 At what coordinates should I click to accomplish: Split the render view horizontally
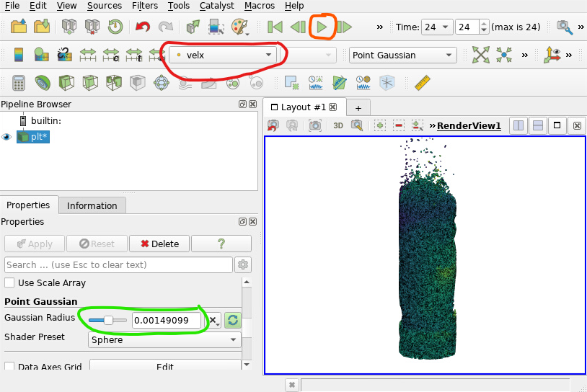[518, 125]
